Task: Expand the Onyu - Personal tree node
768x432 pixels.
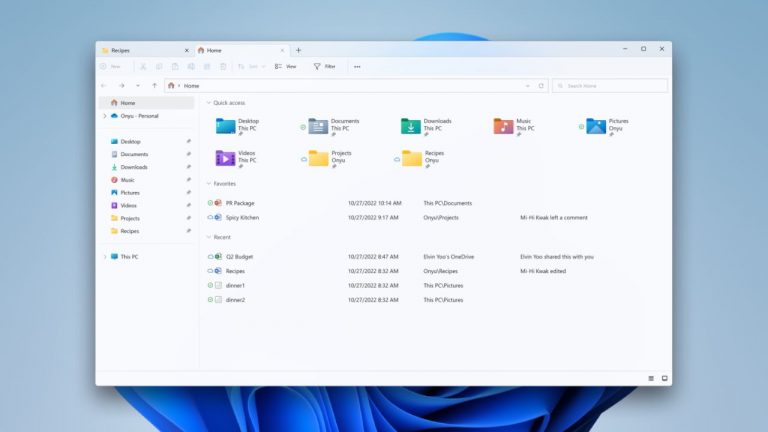Action: (104, 116)
